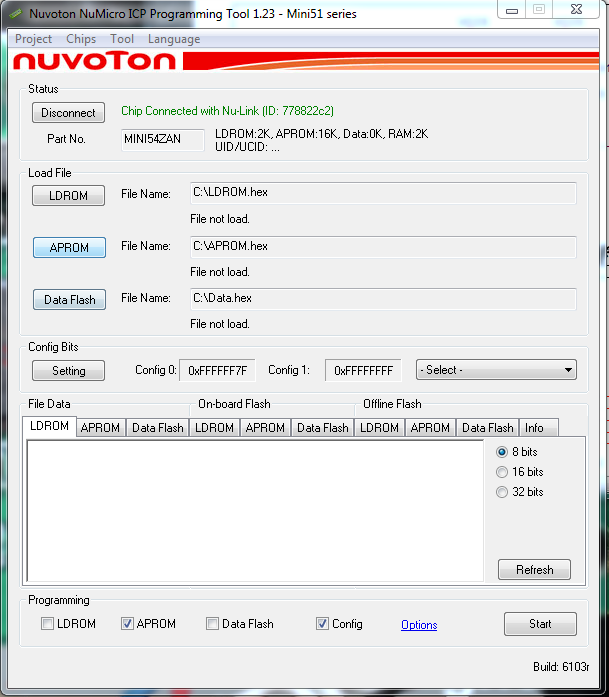This screenshot has width=609, height=697.
Task: Switch to Offline Flash LDROM tab
Action: coord(380,428)
